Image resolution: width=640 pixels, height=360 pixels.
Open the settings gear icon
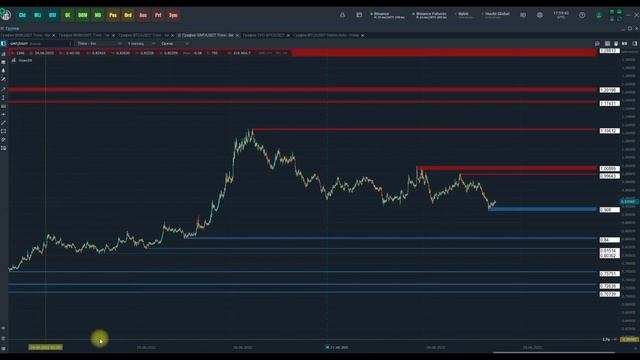[x=540, y=15]
